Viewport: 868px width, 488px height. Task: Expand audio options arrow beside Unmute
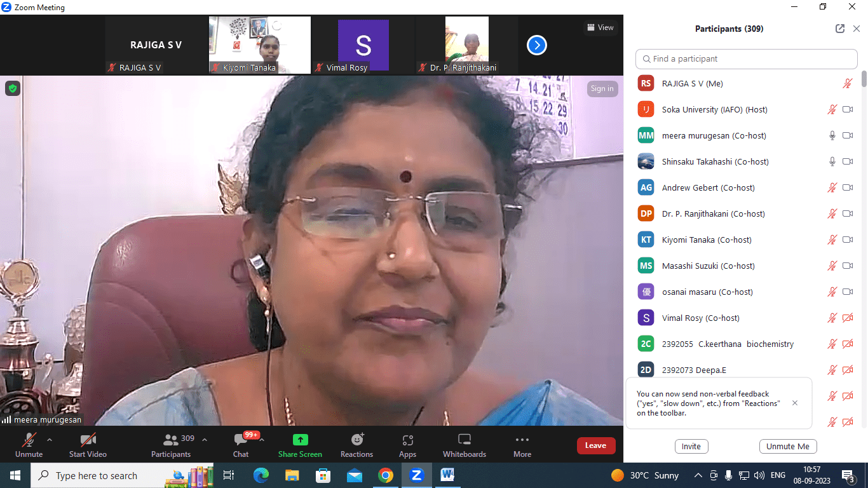coord(50,439)
